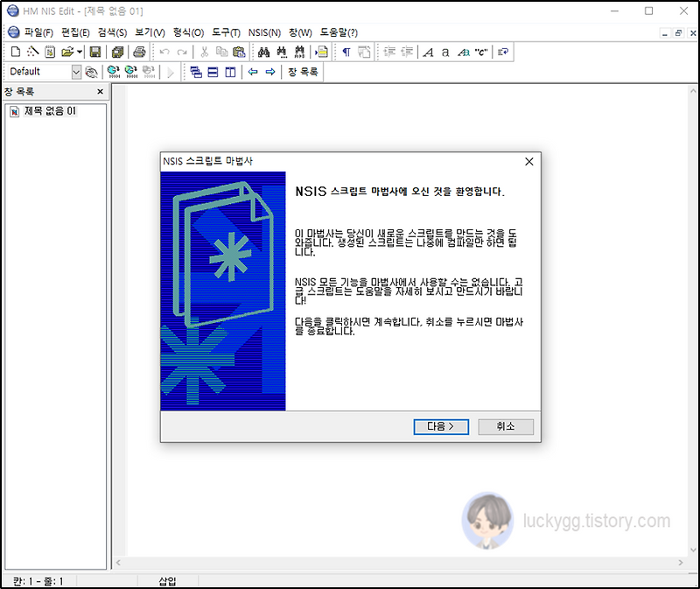The height and width of the screenshot is (589, 700).
Task: Click the Undo arrow icon
Action: 164,52
